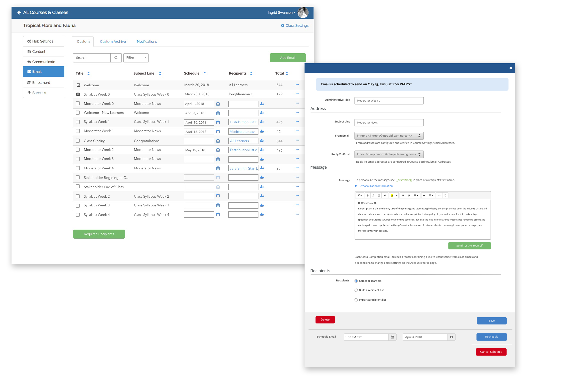The height and width of the screenshot is (381, 588).
Task: Click the Administrative Title input field
Action: click(389, 101)
